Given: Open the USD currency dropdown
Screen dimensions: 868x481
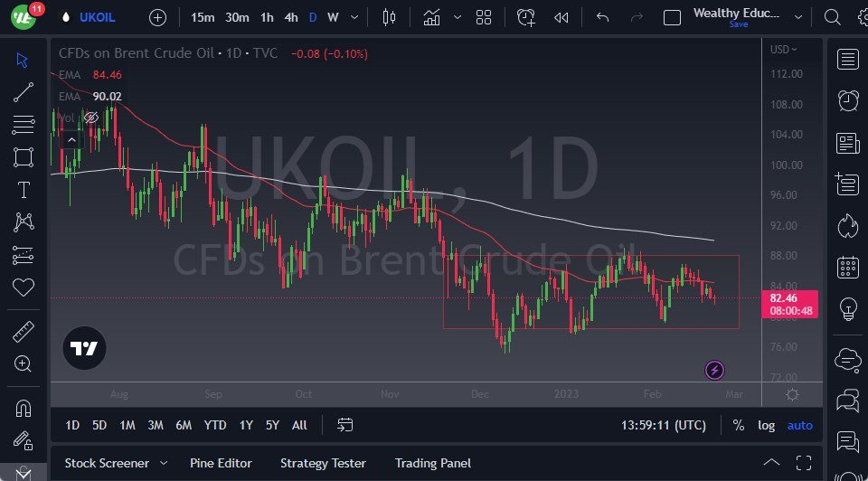Looking at the screenshot, I should 784,50.
